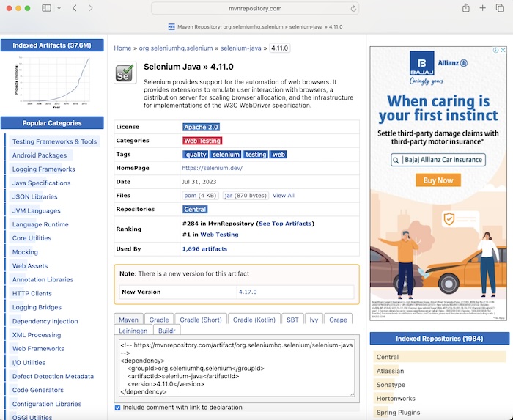Open the Gradle (Kotlin) tab
The height and width of the screenshot is (420, 513).
(x=254, y=320)
